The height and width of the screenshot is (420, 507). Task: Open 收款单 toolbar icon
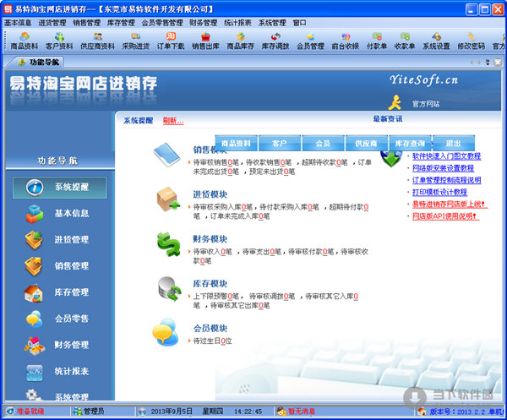click(x=405, y=41)
